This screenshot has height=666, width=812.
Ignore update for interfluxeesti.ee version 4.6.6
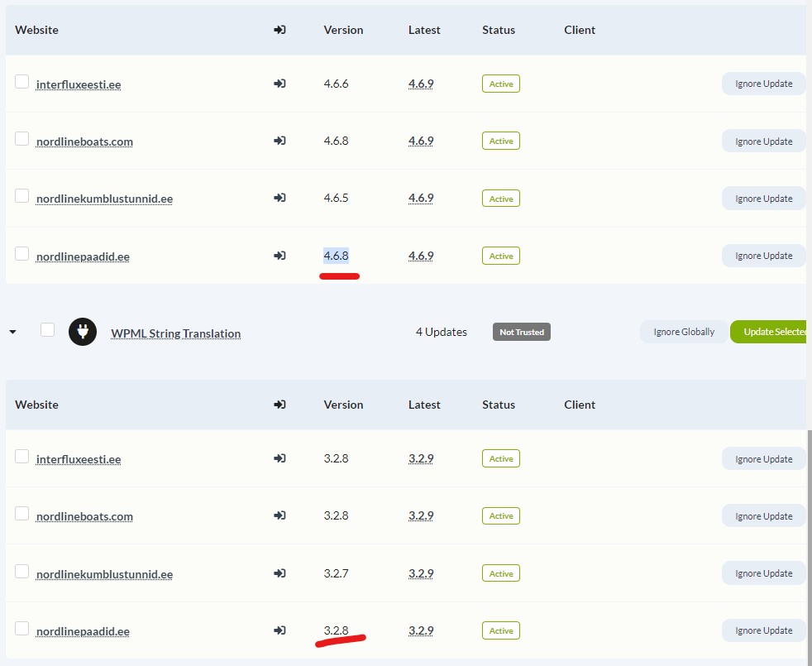click(764, 84)
